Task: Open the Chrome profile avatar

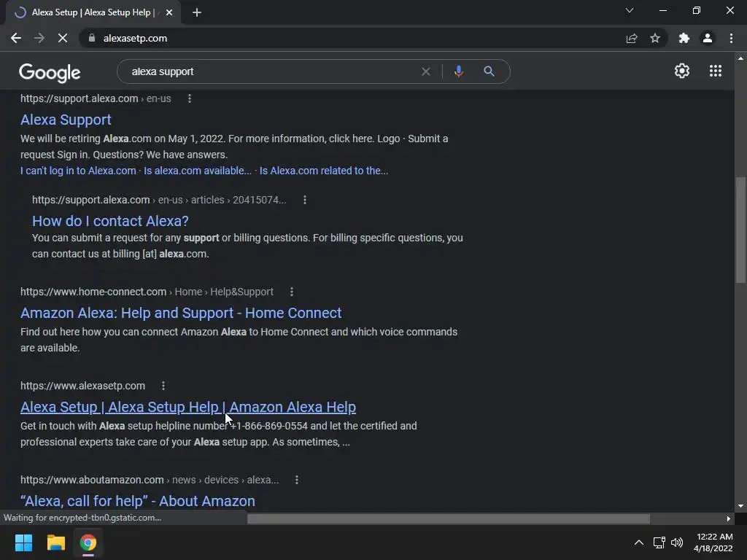Action: 708,38
